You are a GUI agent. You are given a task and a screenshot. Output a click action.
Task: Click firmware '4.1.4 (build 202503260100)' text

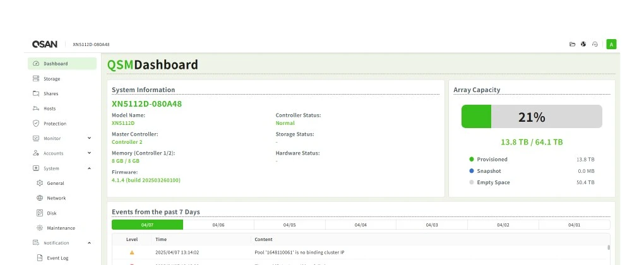pyautogui.click(x=146, y=180)
